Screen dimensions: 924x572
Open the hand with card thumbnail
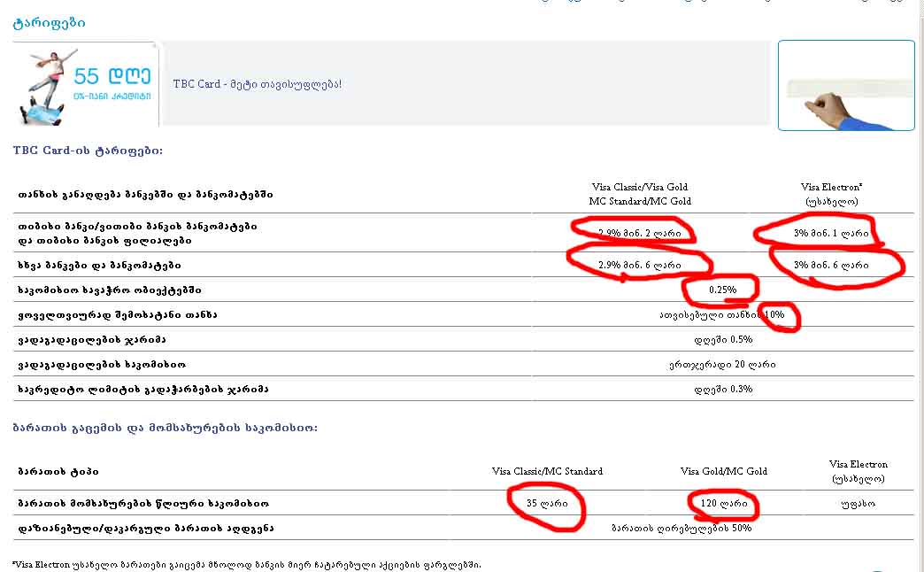pos(846,85)
